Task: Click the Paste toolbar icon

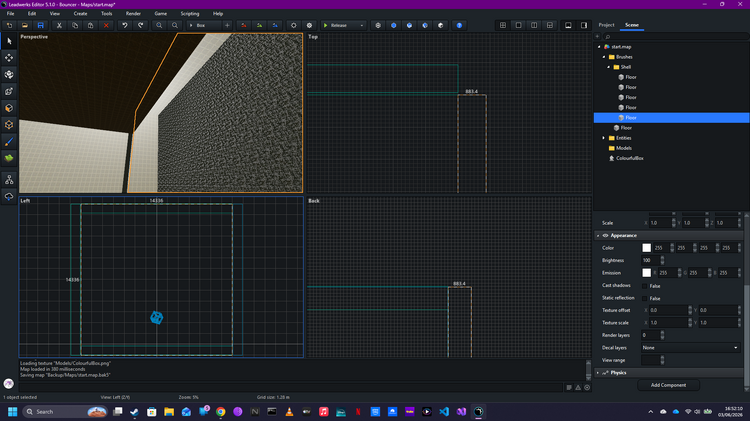Action: (90, 25)
